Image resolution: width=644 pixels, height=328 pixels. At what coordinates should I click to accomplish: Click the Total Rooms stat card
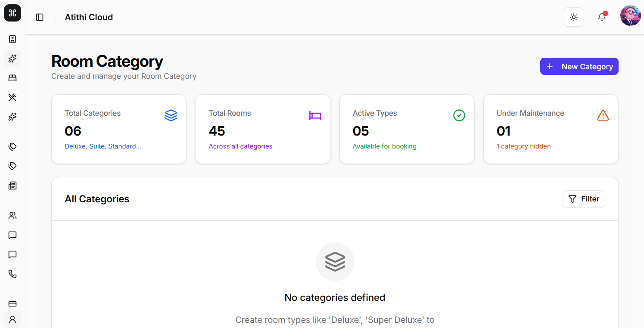(263, 129)
